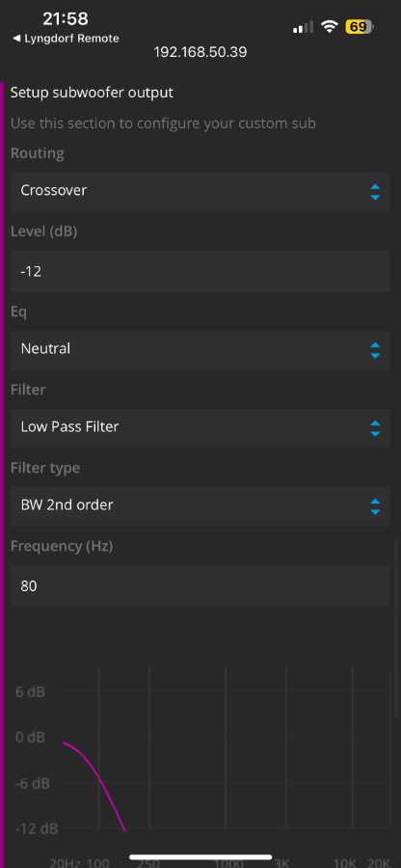Image resolution: width=401 pixels, height=868 pixels.
Task: Open the Routing dropdown showing Crossover
Action: pos(200,191)
